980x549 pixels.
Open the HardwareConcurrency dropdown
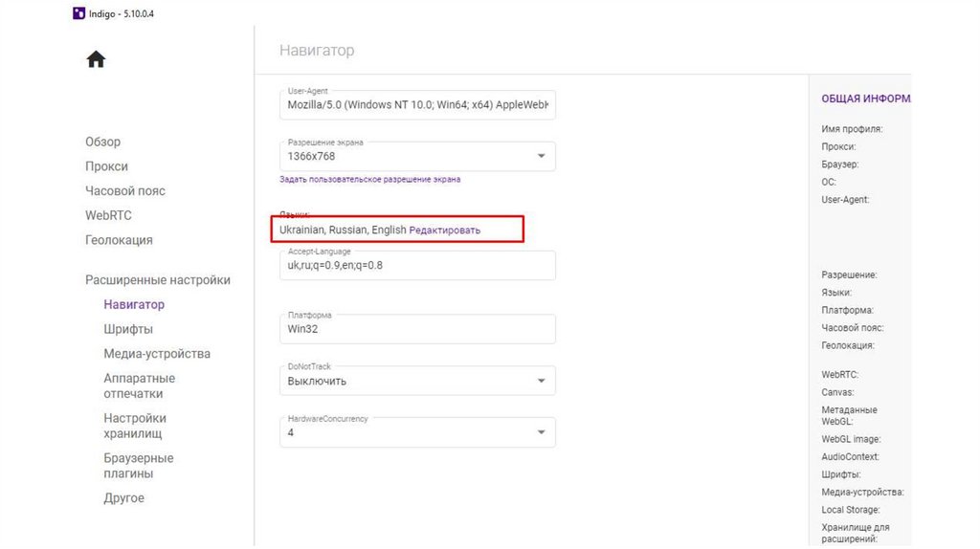click(541, 432)
